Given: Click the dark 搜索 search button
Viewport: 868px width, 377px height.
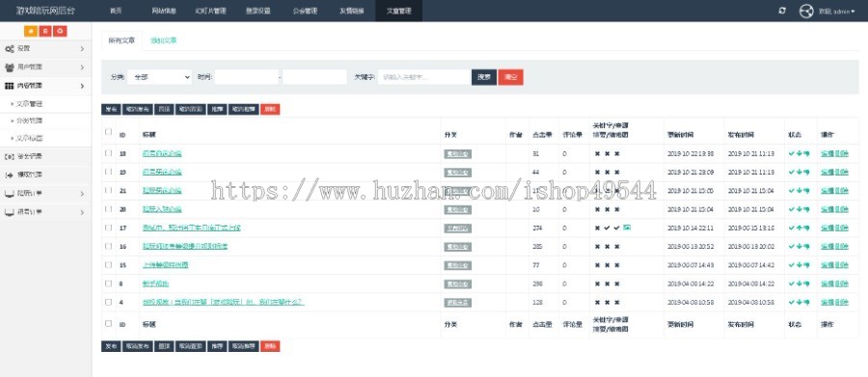Looking at the screenshot, I should [484, 77].
